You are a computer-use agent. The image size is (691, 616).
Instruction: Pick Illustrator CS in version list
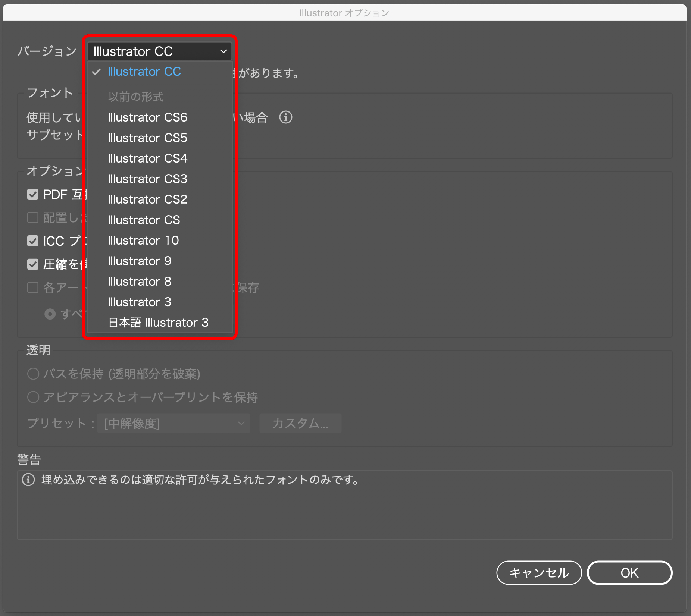[x=160, y=220]
